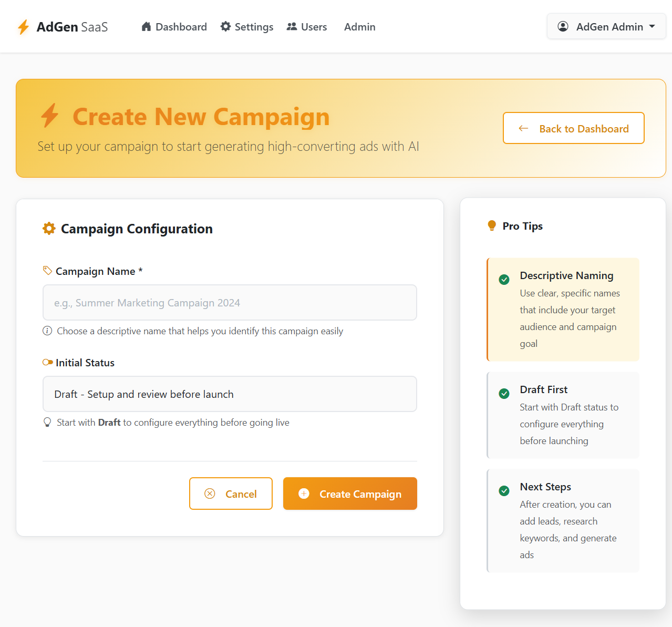Image resolution: width=672 pixels, height=627 pixels.
Task: Go to the Users nav link
Action: tap(307, 27)
